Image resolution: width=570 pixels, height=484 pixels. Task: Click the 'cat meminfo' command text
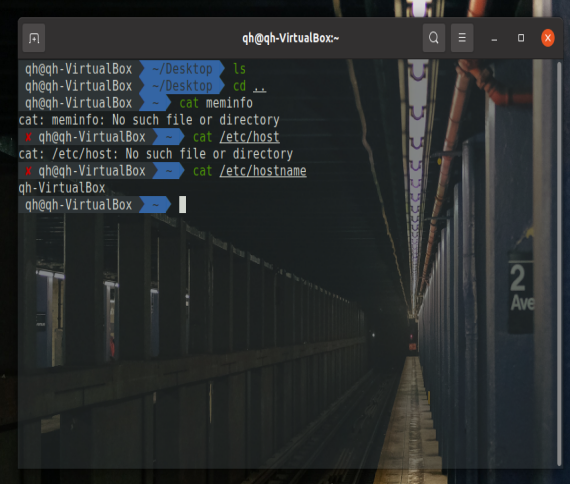click(x=216, y=103)
